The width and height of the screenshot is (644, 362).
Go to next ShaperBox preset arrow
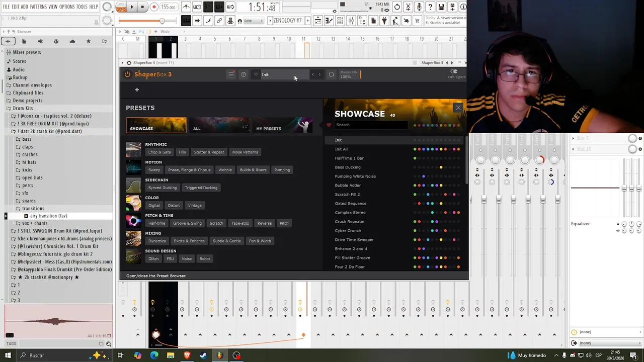coord(319,74)
